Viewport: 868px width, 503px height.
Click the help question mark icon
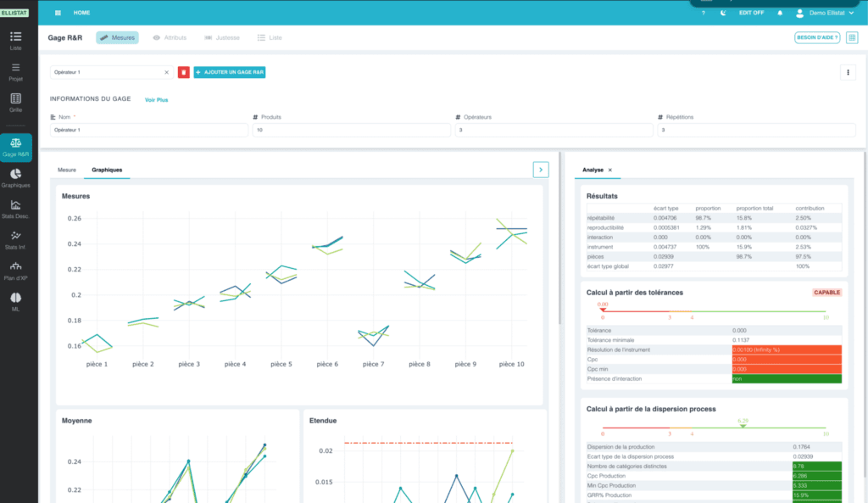(704, 13)
